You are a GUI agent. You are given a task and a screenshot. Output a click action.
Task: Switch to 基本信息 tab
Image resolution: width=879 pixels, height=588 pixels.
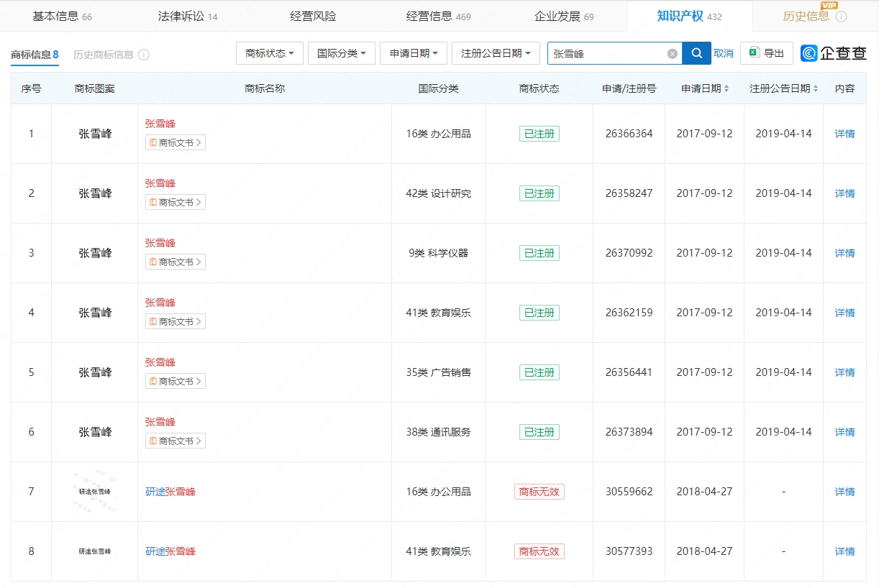pos(63,16)
